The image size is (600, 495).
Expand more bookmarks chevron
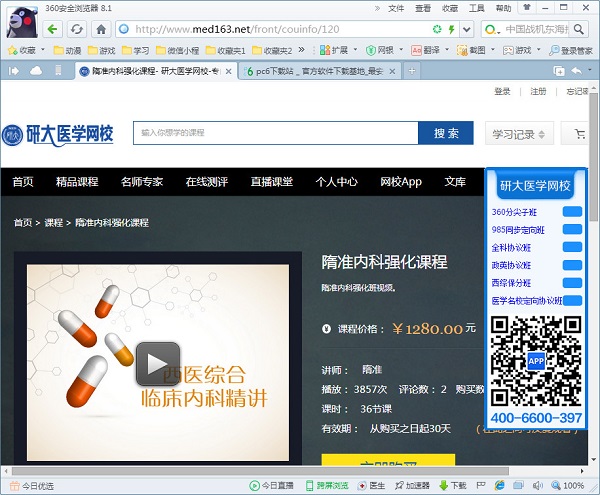(x=302, y=50)
